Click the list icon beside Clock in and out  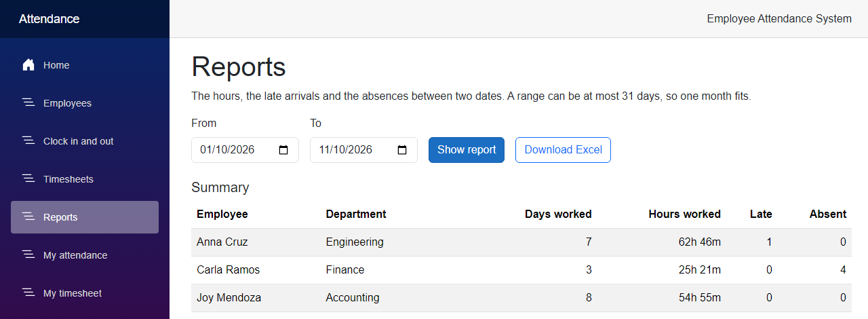pyautogui.click(x=28, y=141)
